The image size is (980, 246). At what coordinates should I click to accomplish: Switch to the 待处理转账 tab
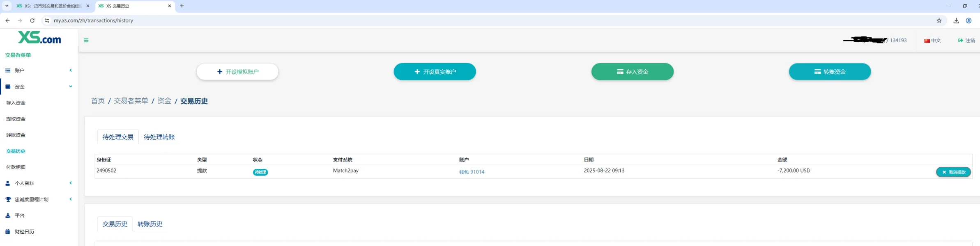click(159, 137)
